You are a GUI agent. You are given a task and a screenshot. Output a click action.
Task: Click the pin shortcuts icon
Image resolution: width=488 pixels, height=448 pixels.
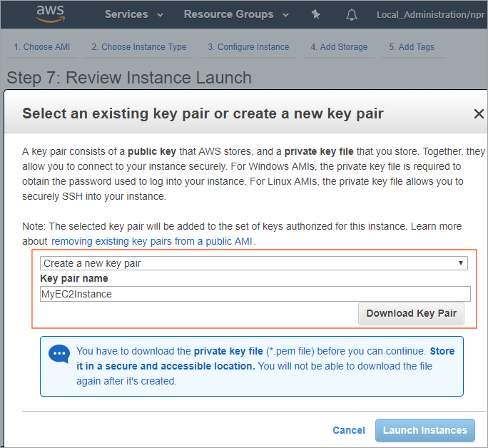tap(316, 14)
